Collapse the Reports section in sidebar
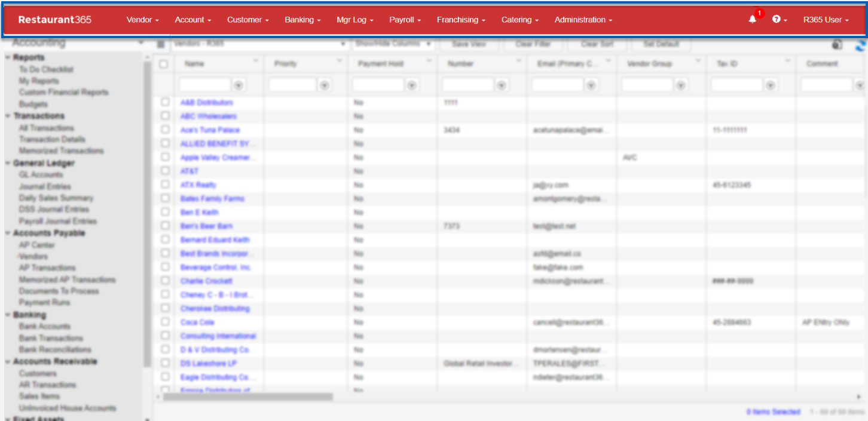This screenshot has height=421, width=868. [x=8, y=58]
